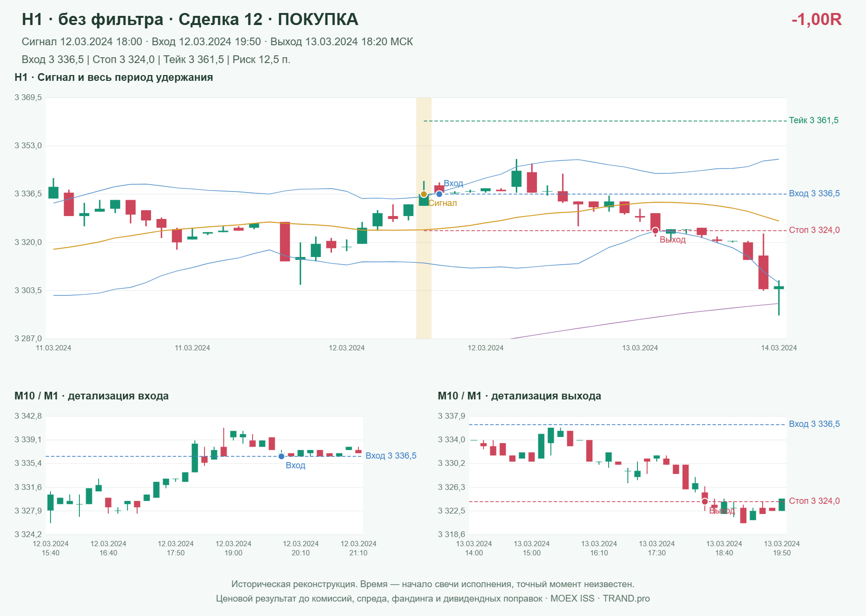Click the 13.03.2024 18:40 label in exit chart

click(724, 548)
